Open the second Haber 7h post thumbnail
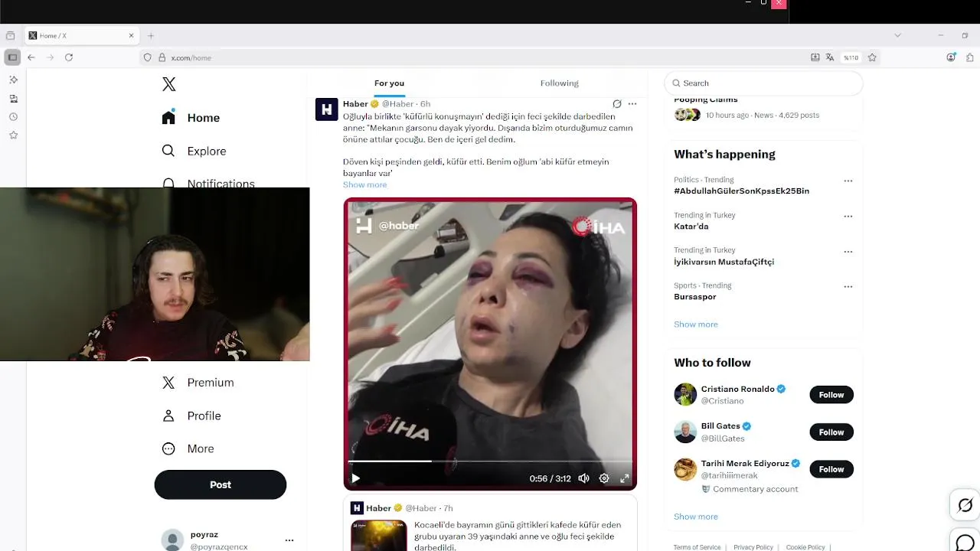This screenshot has height=551, width=980. (378, 535)
